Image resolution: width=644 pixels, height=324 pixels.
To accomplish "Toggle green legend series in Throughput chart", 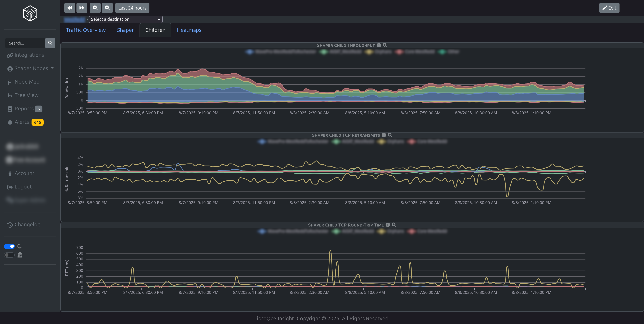I will coord(324,52).
